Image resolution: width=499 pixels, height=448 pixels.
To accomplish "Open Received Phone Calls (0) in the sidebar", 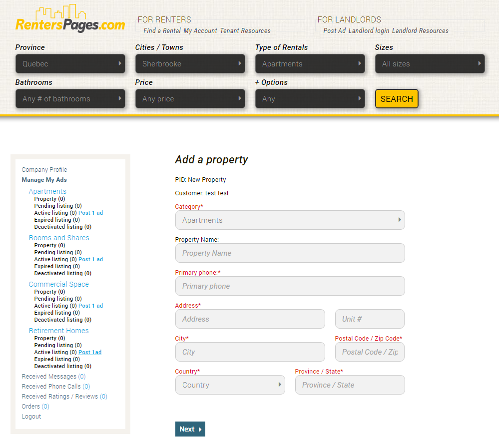I will [x=56, y=386].
